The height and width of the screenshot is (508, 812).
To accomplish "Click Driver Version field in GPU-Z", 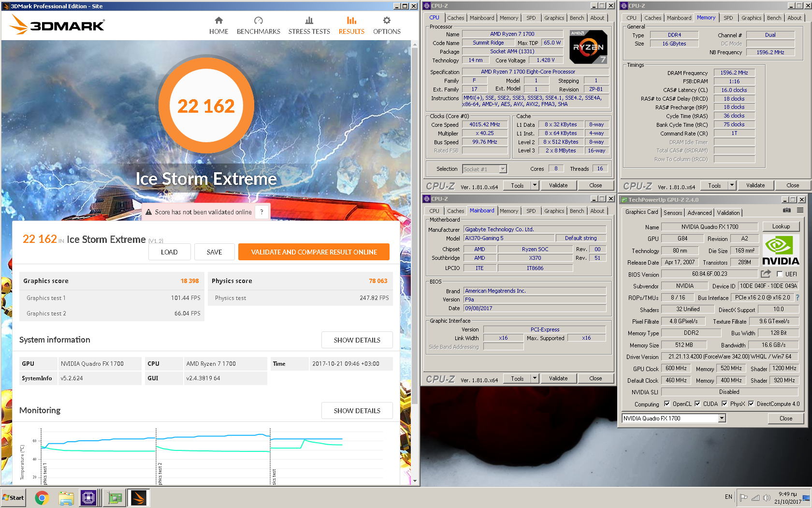I will click(730, 357).
